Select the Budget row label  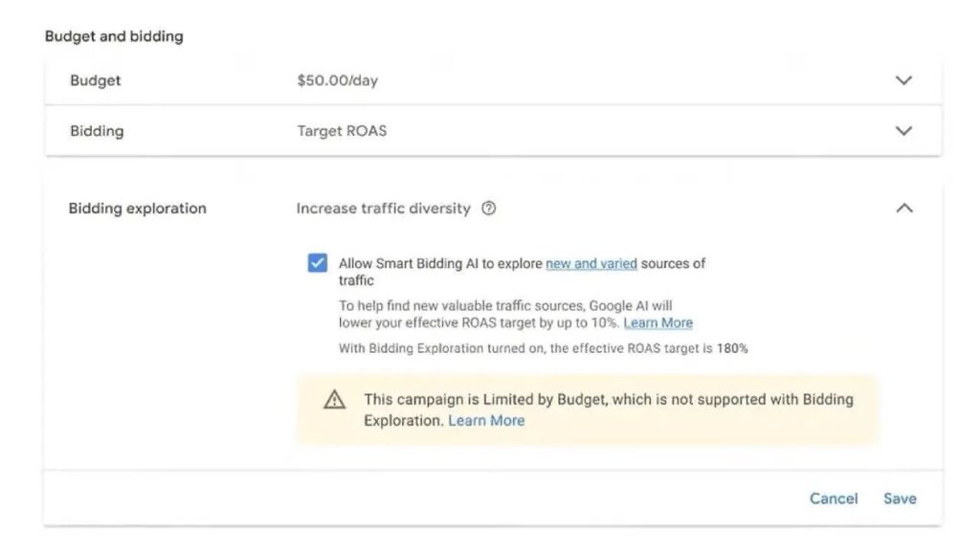[95, 80]
